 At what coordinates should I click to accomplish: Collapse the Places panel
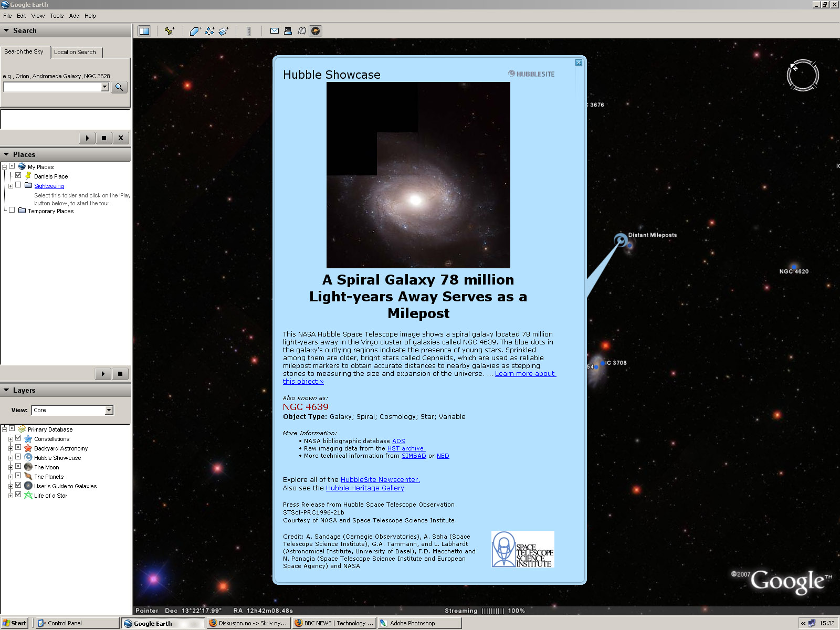pos(7,154)
